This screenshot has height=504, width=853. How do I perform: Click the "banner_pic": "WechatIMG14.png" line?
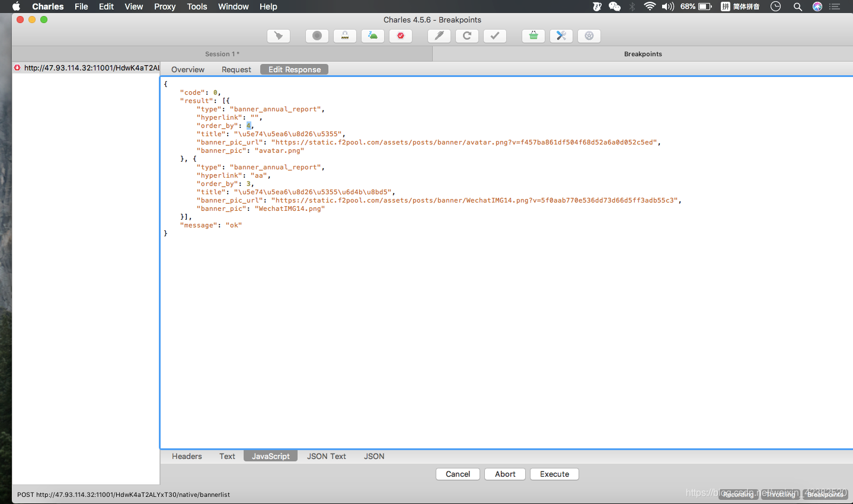coord(261,208)
